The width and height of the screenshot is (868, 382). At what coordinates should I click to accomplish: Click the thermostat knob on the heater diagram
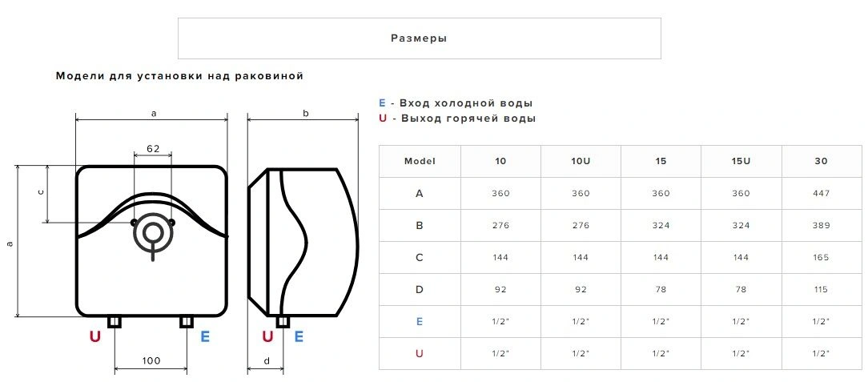152,231
